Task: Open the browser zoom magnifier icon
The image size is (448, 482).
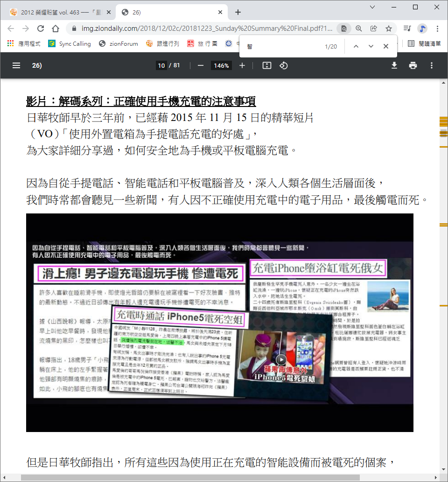Action: coord(359,28)
